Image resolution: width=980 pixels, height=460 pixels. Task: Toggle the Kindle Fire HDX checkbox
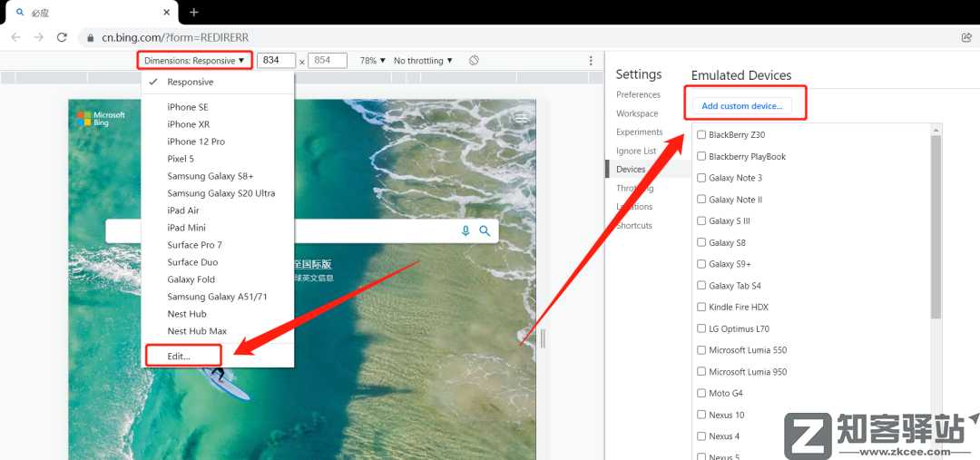pos(701,308)
